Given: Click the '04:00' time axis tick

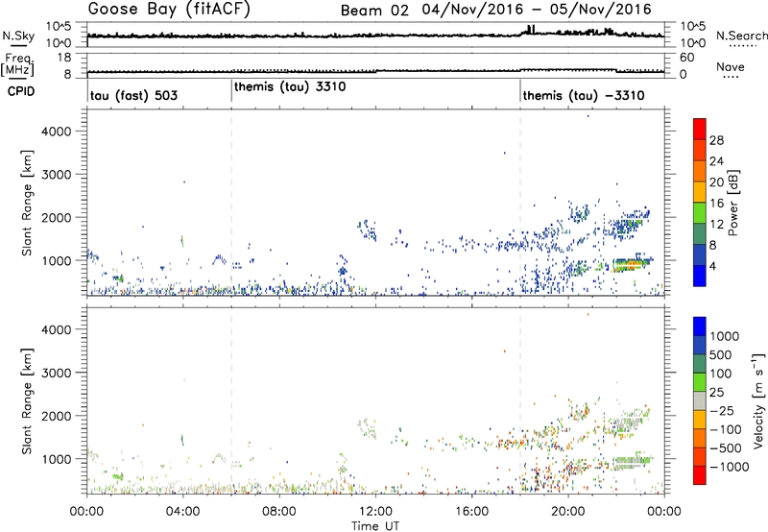Looking at the screenshot, I should (182, 512).
